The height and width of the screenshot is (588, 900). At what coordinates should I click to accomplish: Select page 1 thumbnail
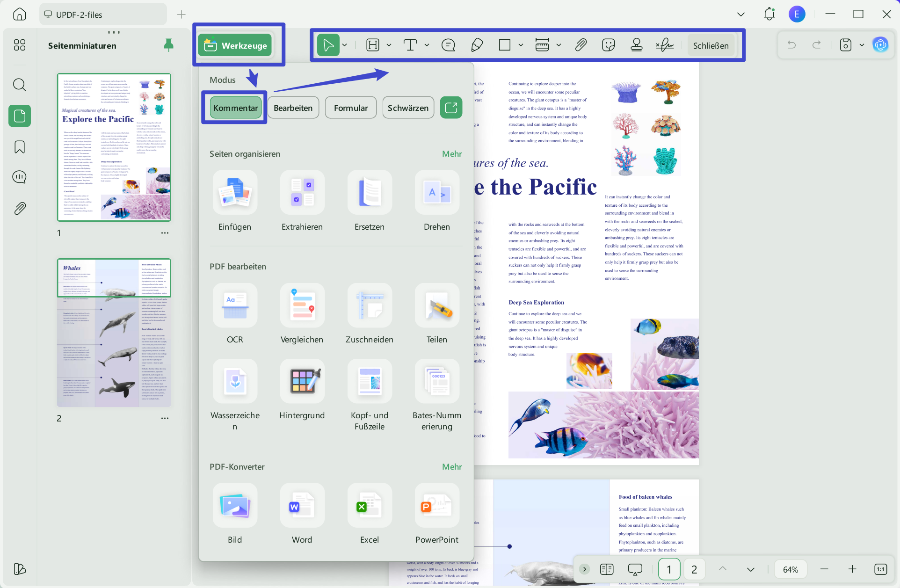(x=114, y=147)
